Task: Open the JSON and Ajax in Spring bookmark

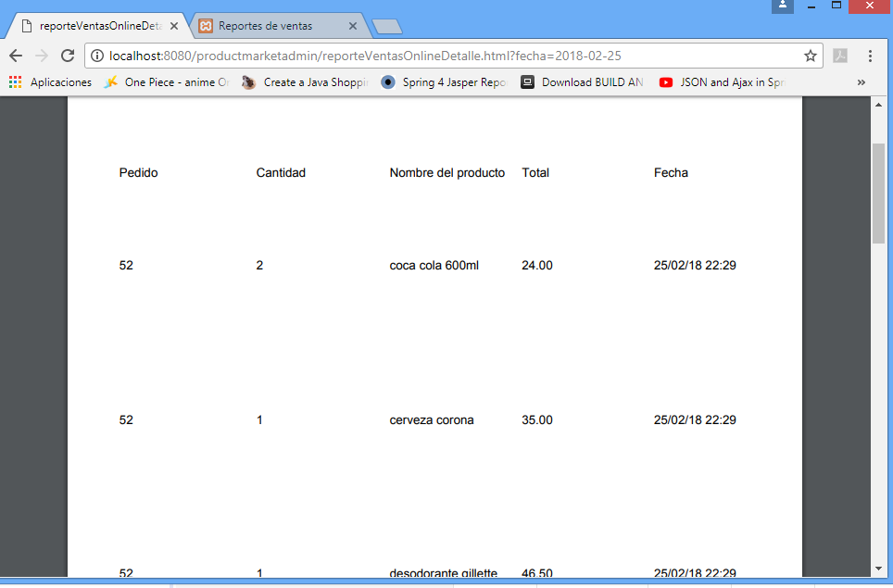Action: click(723, 82)
